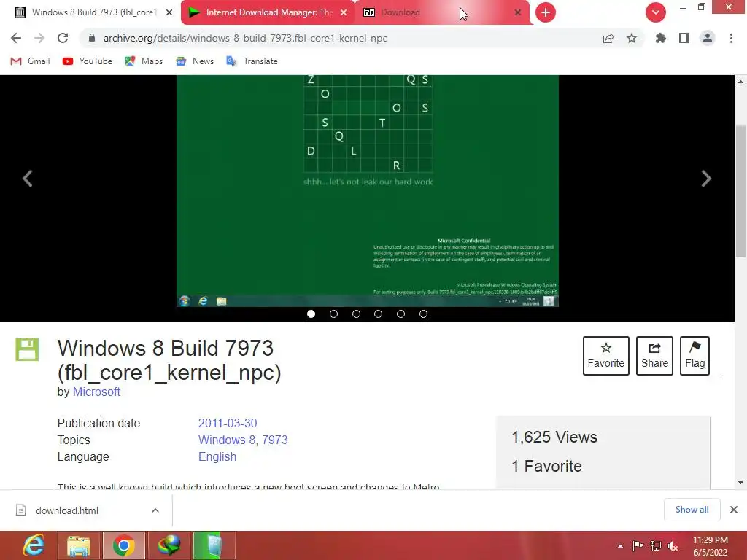
Task: Open the download.html downloaded file
Action: coord(66,510)
